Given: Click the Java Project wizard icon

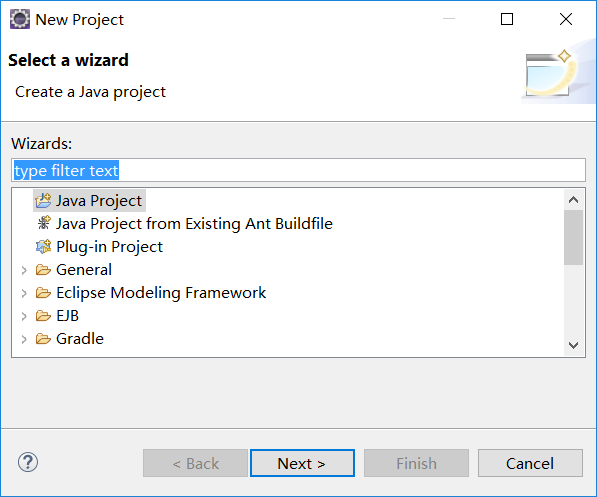Looking at the screenshot, I should click(43, 201).
